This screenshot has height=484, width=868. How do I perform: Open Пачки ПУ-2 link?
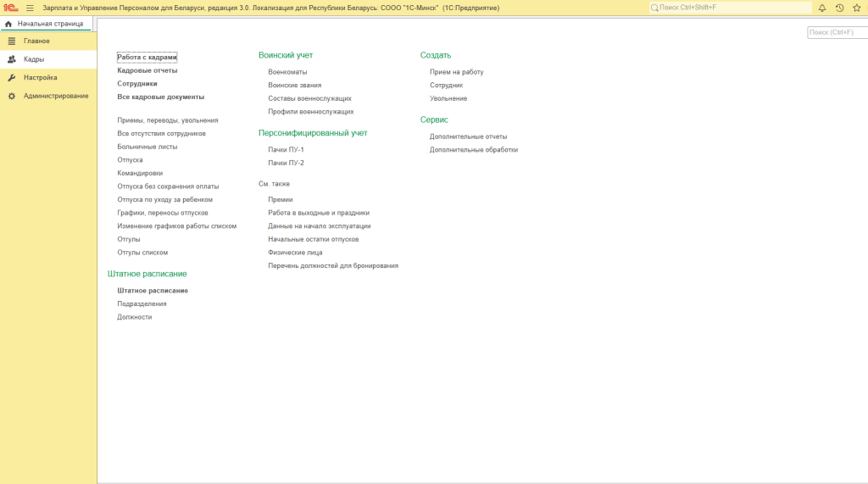pos(286,163)
